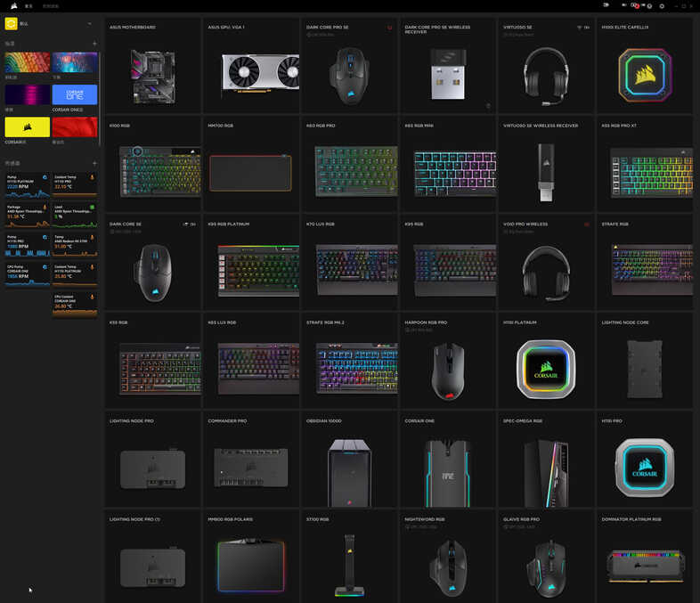Open the K60 RGB Pro keyboard tile
700x603 pixels.
349,164
